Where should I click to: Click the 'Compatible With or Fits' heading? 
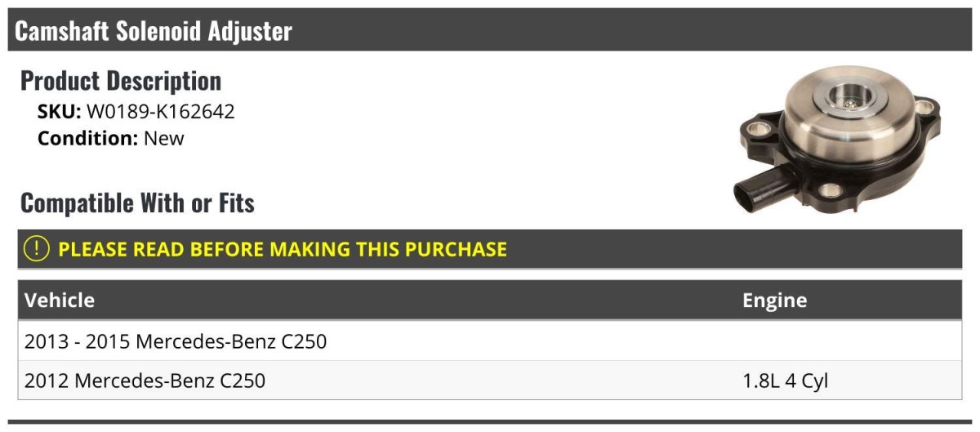tap(137, 203)
